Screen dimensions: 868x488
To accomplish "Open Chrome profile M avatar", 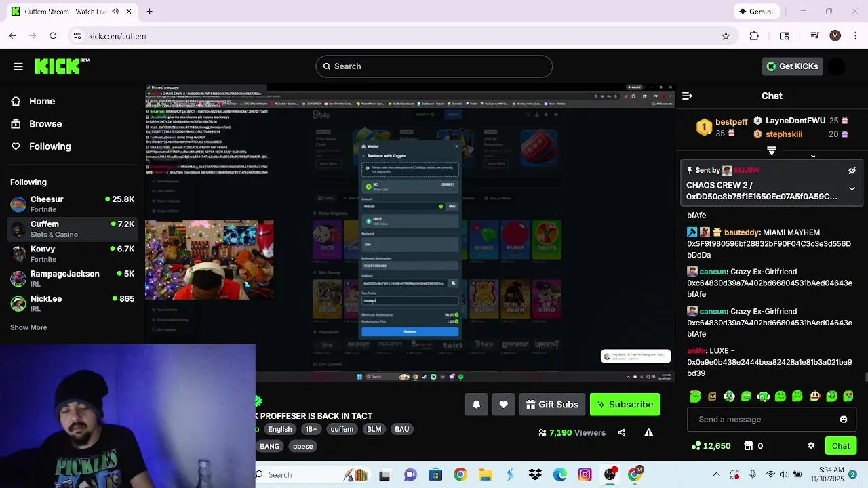I will tap(835, 36).
